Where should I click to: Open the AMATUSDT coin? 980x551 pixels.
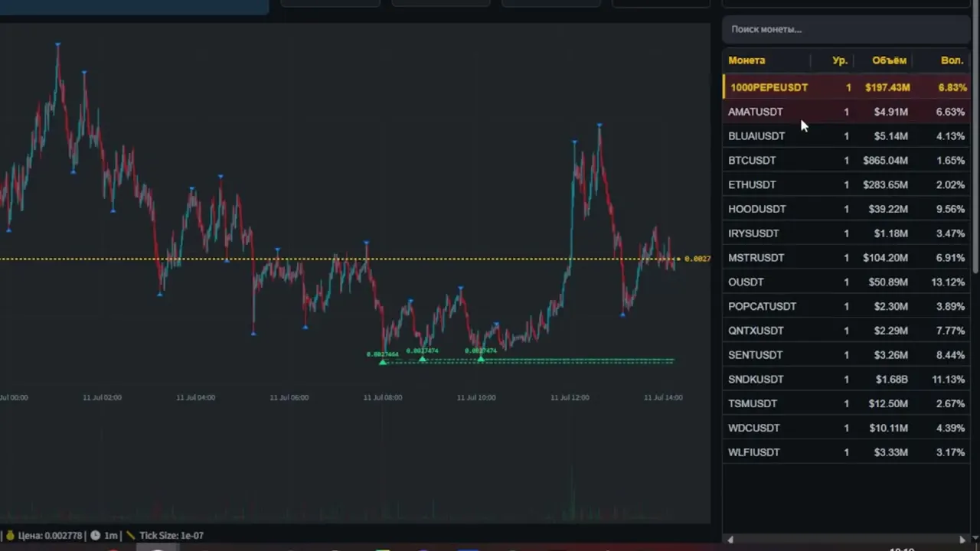coord(846,112)
